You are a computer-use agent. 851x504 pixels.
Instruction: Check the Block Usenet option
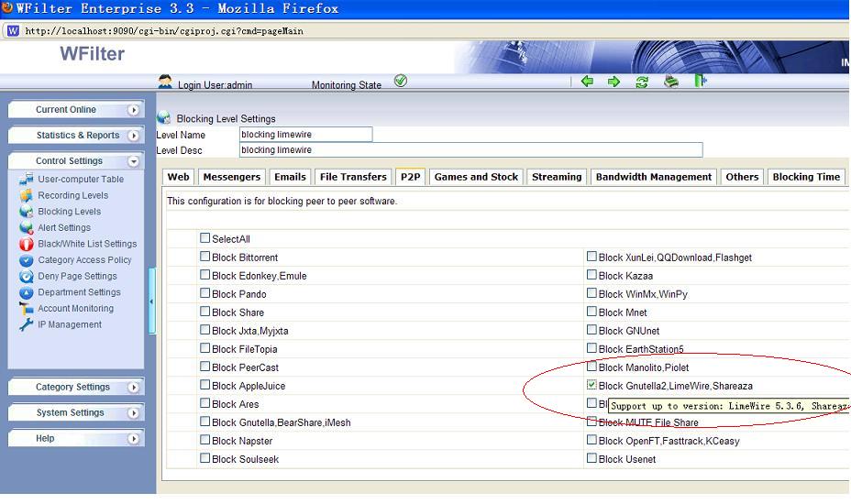pos(591,458)
